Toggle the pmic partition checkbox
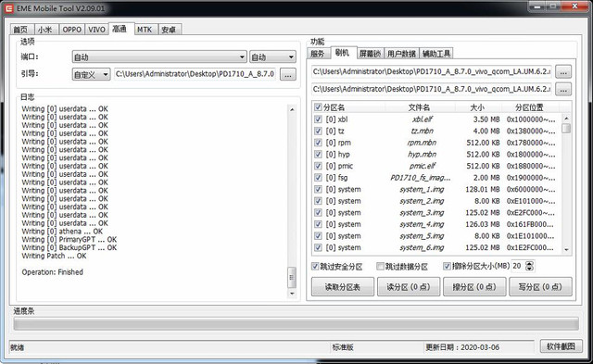The height and width of the screenshot is (364, 593). coord(318,166)
